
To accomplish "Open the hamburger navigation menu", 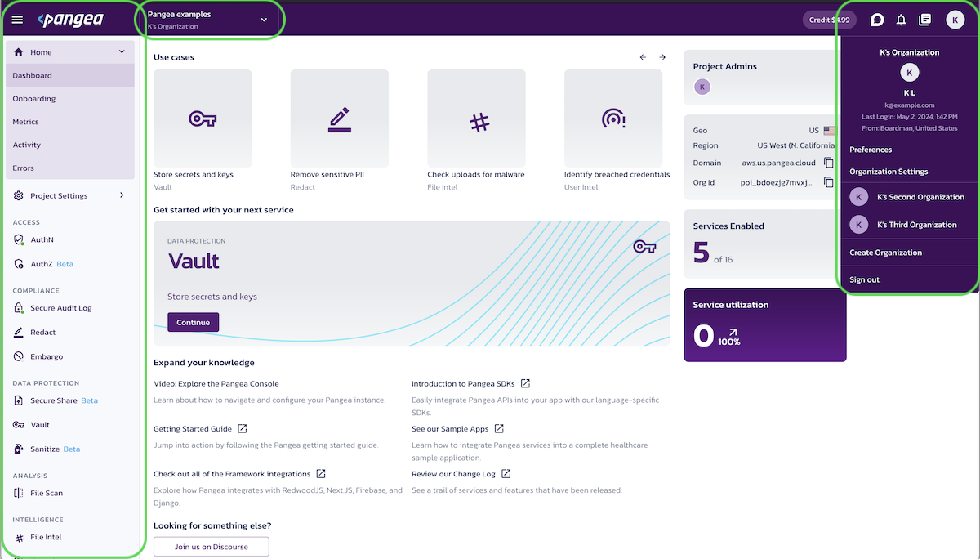I will click(x=17, y=20).
